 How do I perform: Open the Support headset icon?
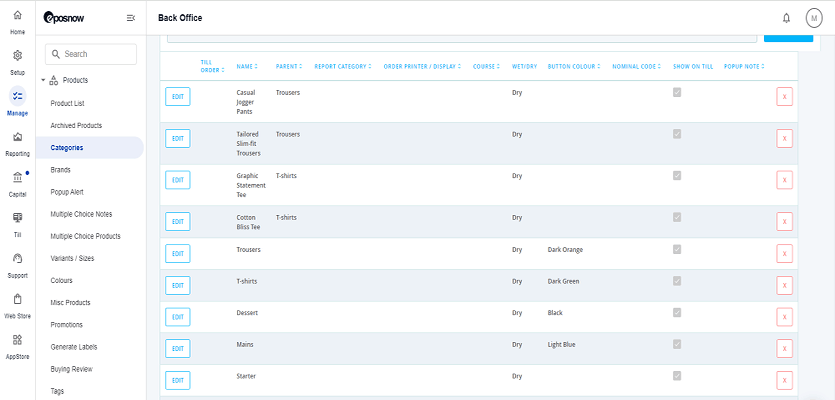coord(18,258)
